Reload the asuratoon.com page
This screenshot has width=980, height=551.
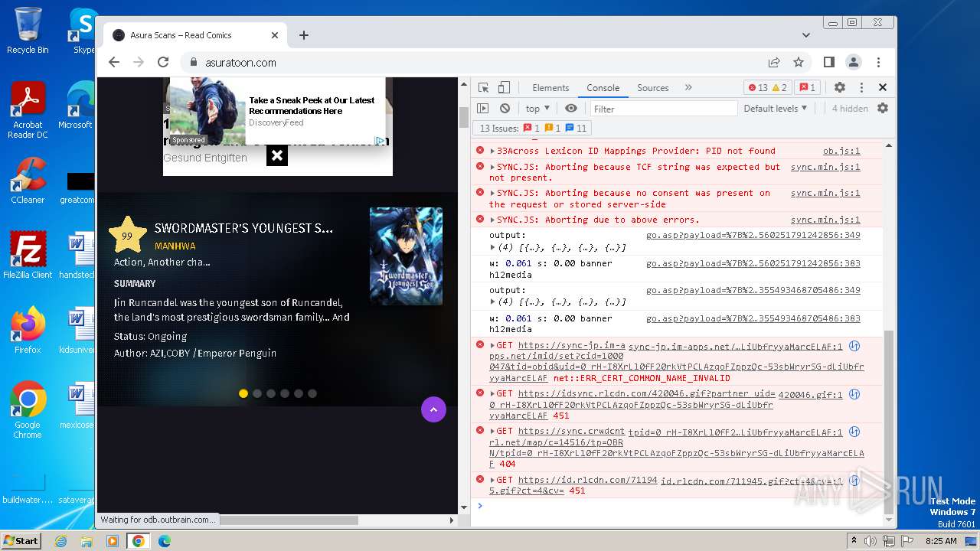click(162, 63)
